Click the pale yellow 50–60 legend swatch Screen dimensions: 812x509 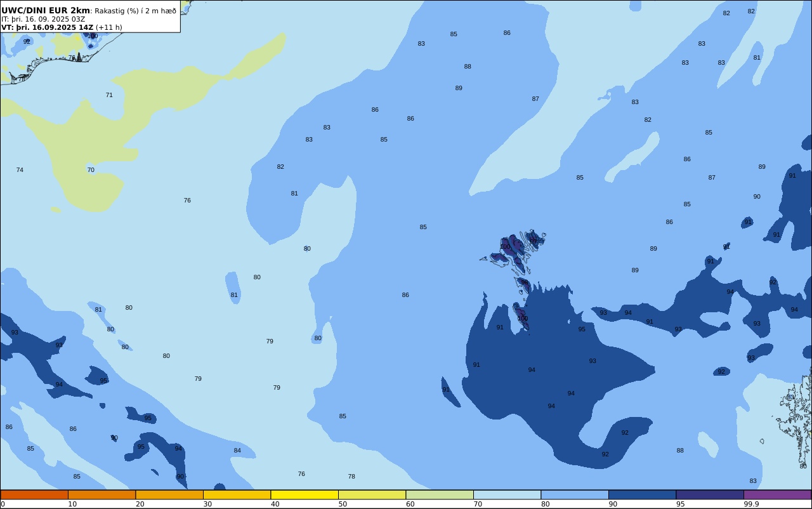(x=372, y=494)
